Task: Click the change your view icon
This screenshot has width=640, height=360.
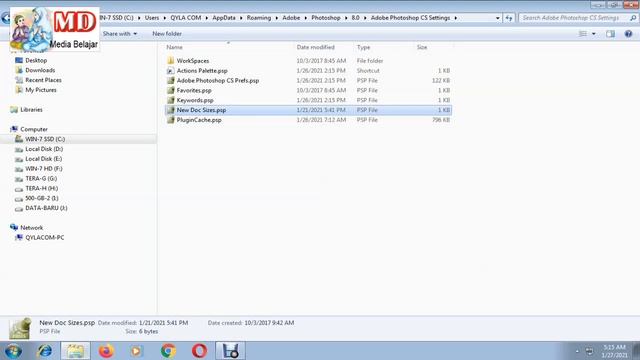Action: pyautogui.click(x=583, y=34)
